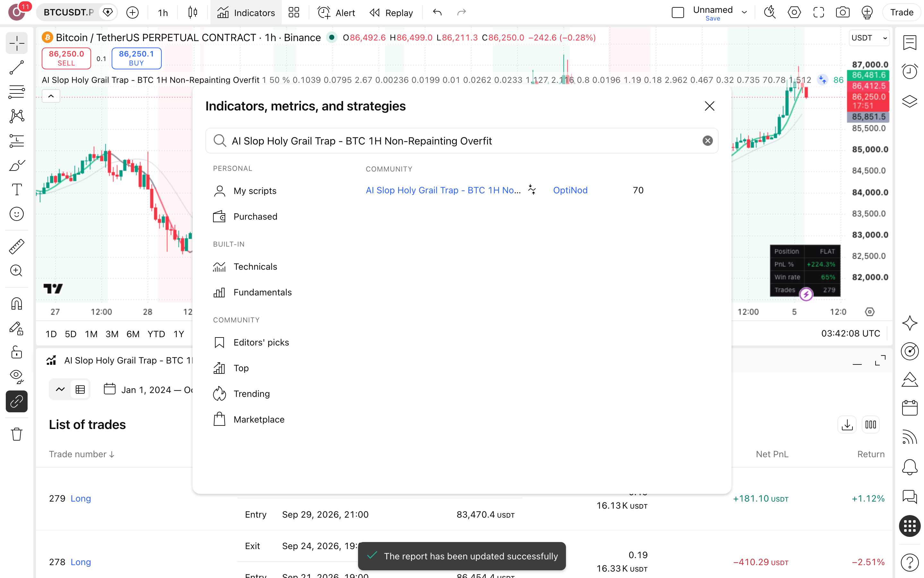924x578 pixels.
Task: Open quick search lightning icon
Action: (x=769, y=13)
